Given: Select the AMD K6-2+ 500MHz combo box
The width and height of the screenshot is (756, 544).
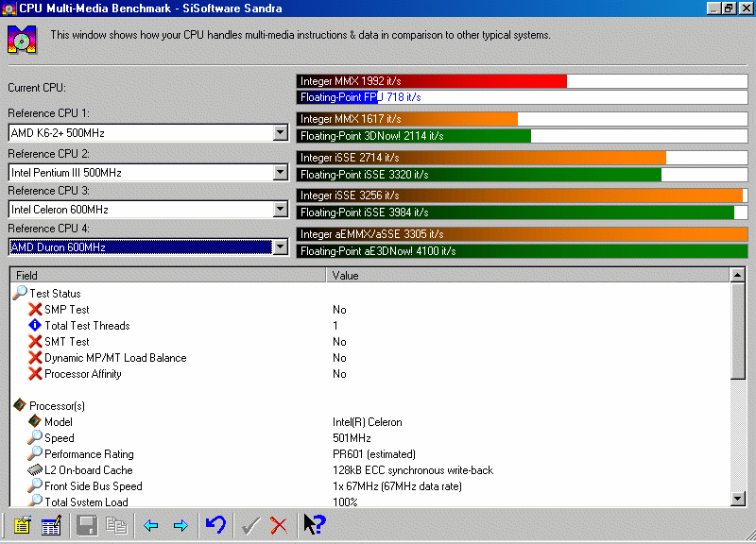Looking at the screenshot, I should click(148, 132).
